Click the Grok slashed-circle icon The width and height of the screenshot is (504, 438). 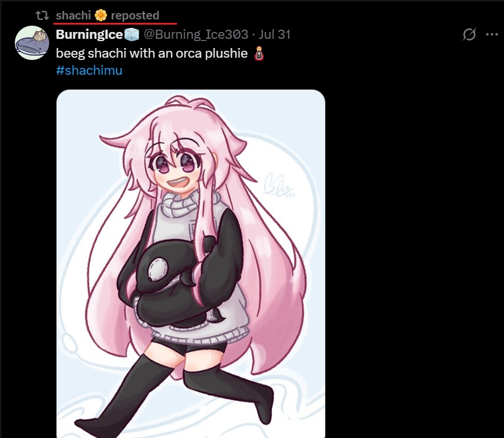coord(469,34)
